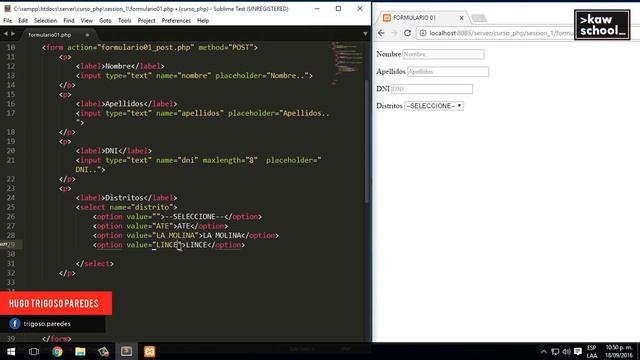Go to next tab with right arrow

(x=13, y=34)
